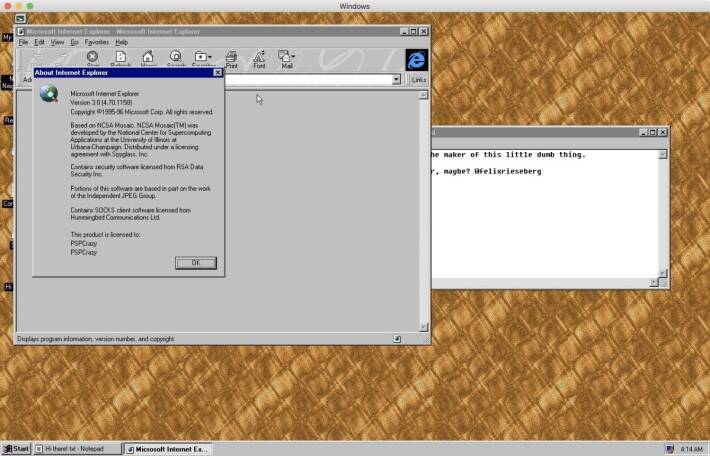Switch to Hi there!.txt - Notepad taskbar button
The width and height of the screenshot is (710, 456).
pos(77,449)
